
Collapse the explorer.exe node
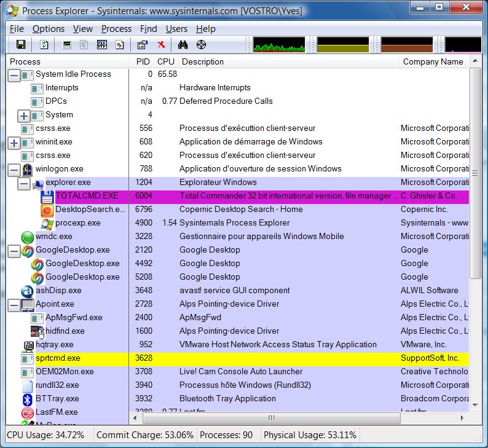[x=23, y=183]
